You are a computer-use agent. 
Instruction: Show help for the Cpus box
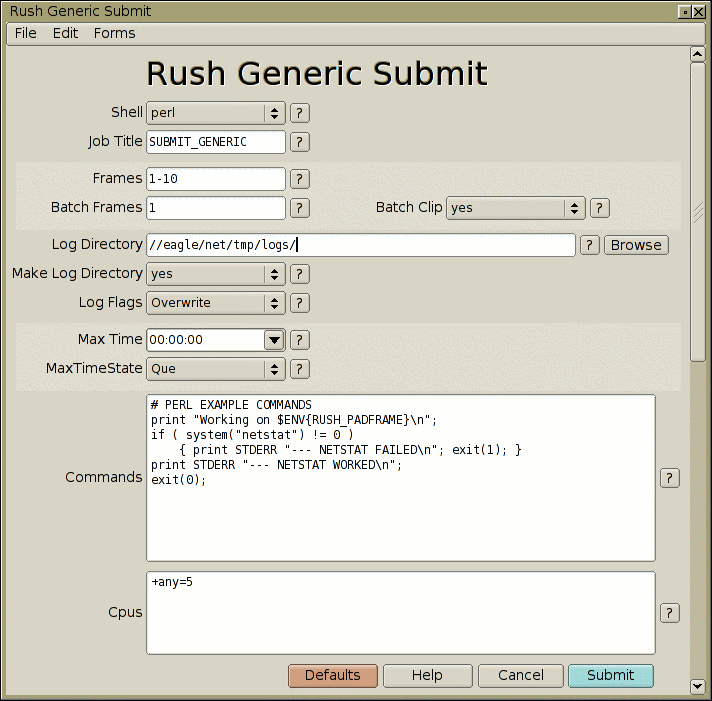669,613
